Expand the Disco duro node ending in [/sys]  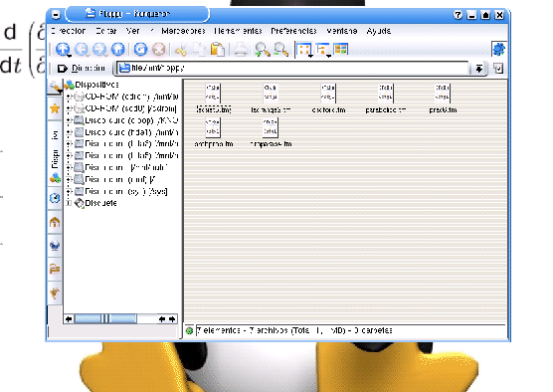[x=70, y=191]
